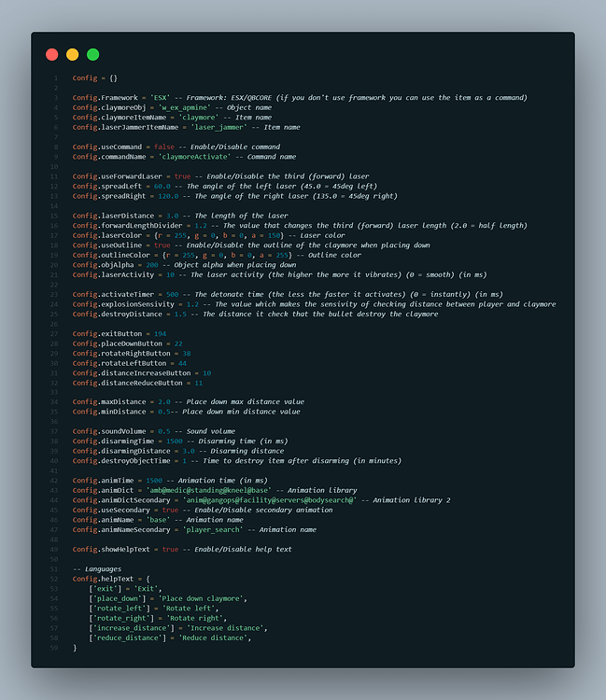The width and height of the screenshot is (606, 700).
Task: Click the 'claymore' item name string
Action: [x=199, y=118]
